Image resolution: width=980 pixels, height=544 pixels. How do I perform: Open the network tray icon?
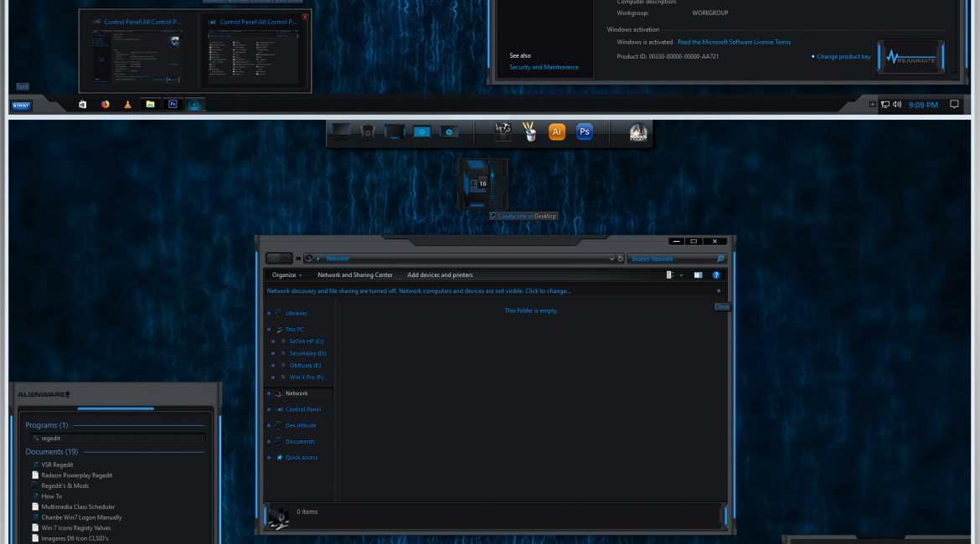(x=885, y=105)
